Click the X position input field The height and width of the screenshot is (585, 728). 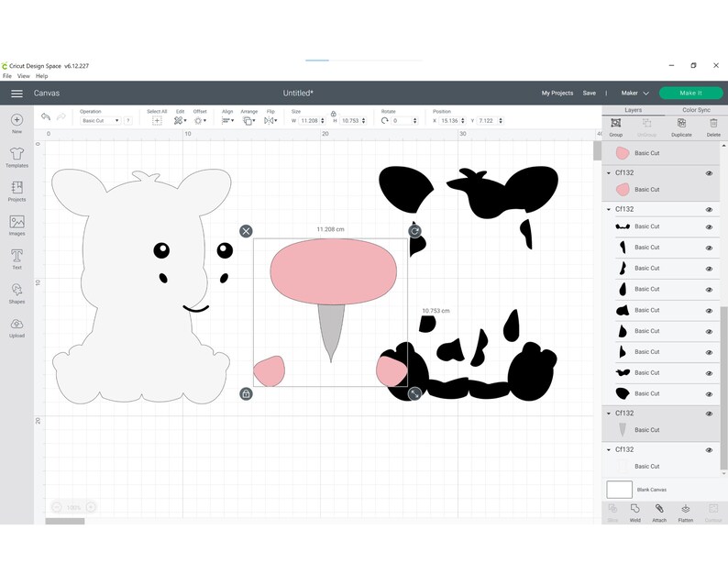[x=449, y=121]
